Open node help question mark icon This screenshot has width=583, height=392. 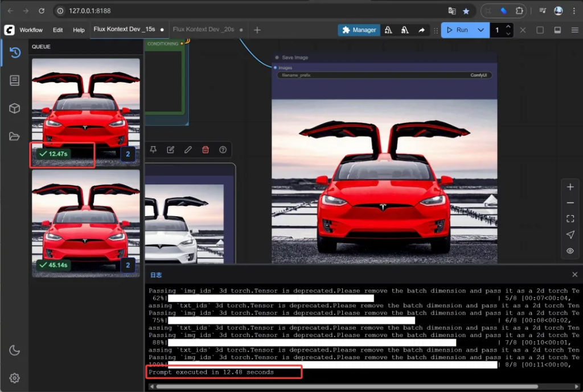click(223, 150)
